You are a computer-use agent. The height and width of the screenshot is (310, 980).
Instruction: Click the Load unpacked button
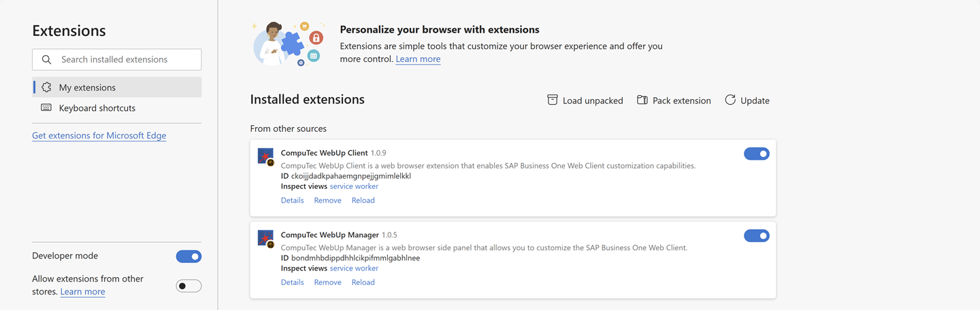click(x=585, y=100)
